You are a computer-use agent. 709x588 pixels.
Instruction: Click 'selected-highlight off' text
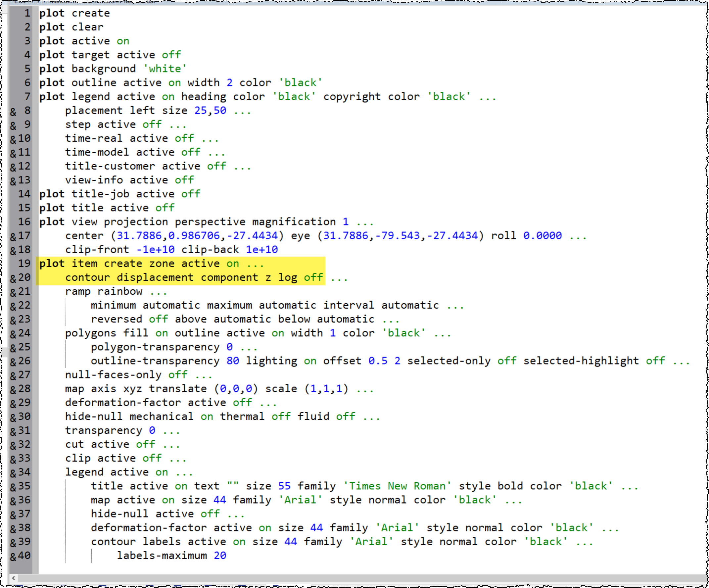click(x=594, y=361)
